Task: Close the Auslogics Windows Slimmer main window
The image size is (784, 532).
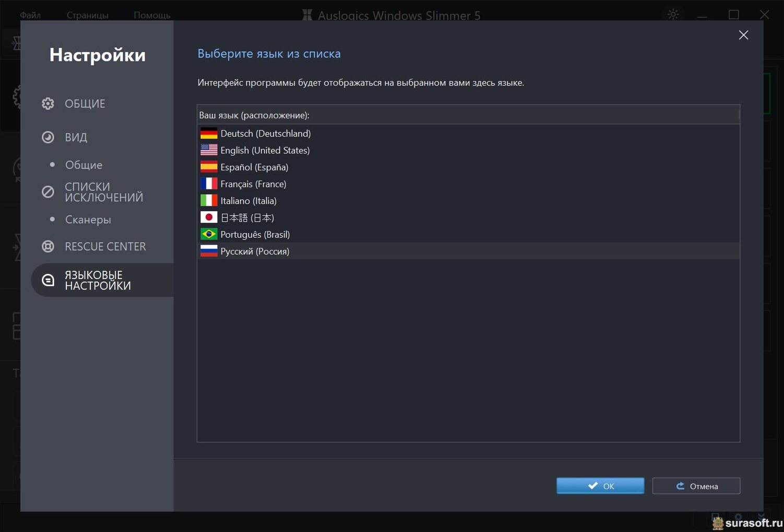Action: pyautogui.click(x=765, y=15)
